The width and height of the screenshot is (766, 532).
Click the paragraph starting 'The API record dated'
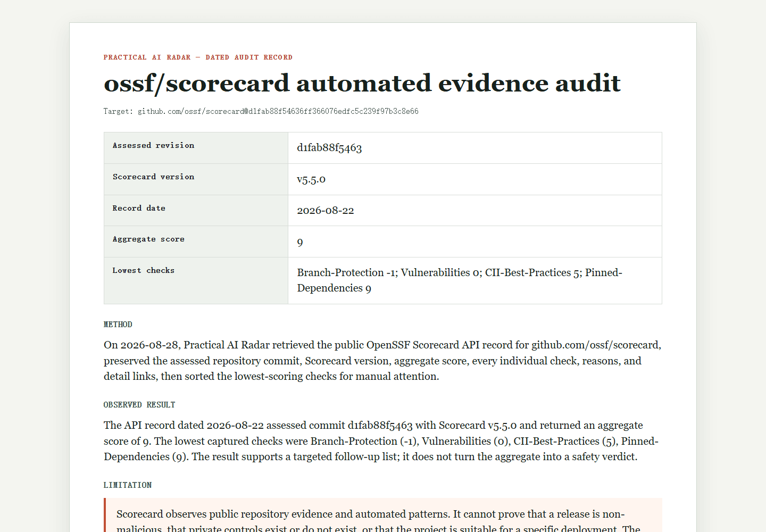(x=382, y=441)
